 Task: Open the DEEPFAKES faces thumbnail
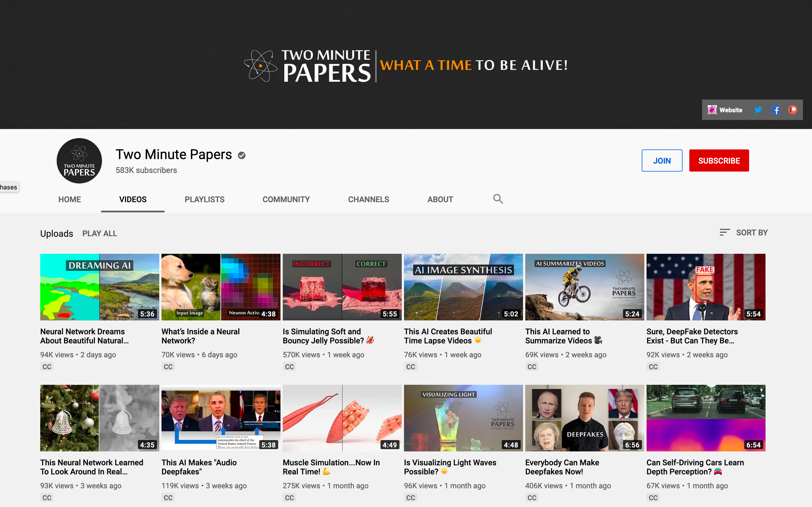(584, 418)
